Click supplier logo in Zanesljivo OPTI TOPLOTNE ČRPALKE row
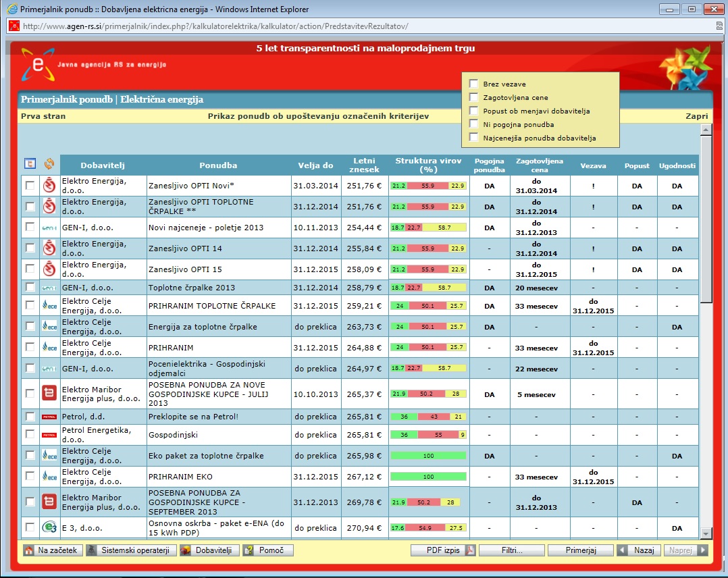Image resolution: width=728 pixels, height=578 pixels. (50, 206)
